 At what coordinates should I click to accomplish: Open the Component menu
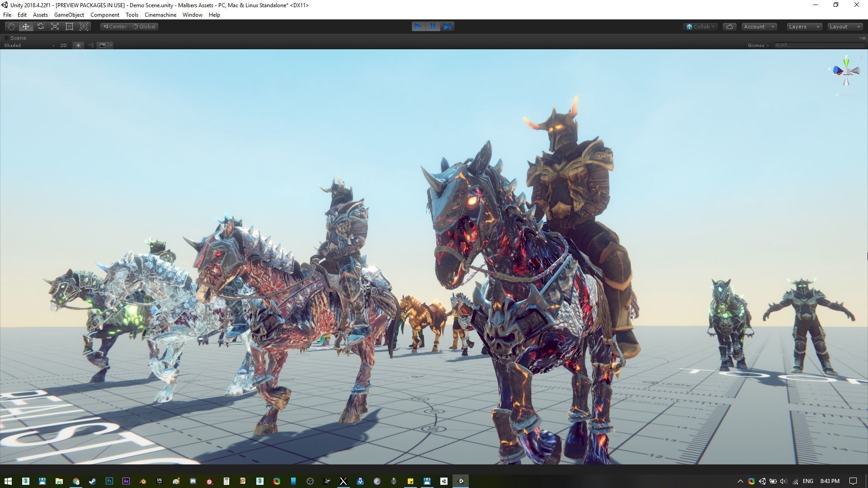pos(105,15)
